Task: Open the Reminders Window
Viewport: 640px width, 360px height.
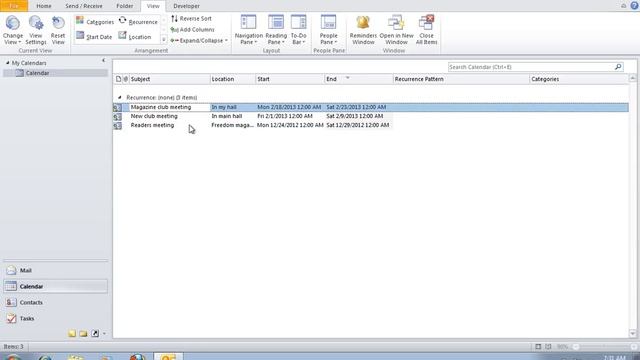Action: point(363,30)
